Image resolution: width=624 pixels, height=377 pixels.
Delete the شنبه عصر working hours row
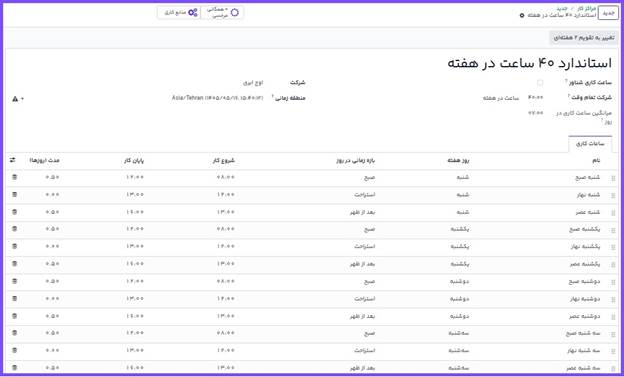click(x=15, y=212)
